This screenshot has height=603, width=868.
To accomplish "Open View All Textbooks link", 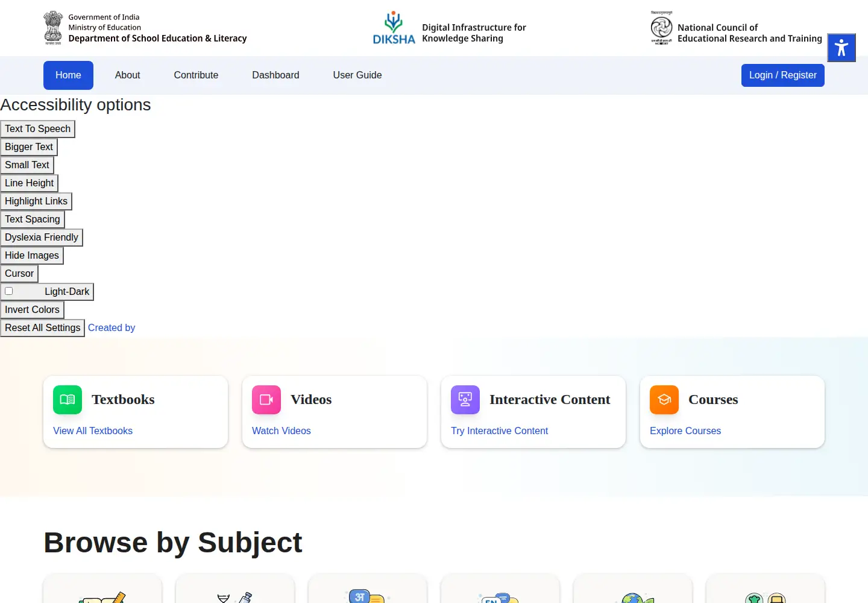I will (x=93, y=431).
